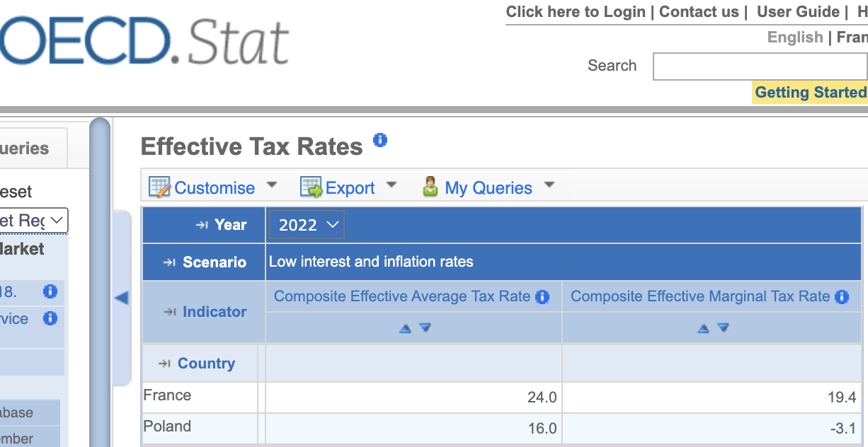Sort Average Tax Rate column descending
Viewport: 868px width, 447px height.
[425, 327]
